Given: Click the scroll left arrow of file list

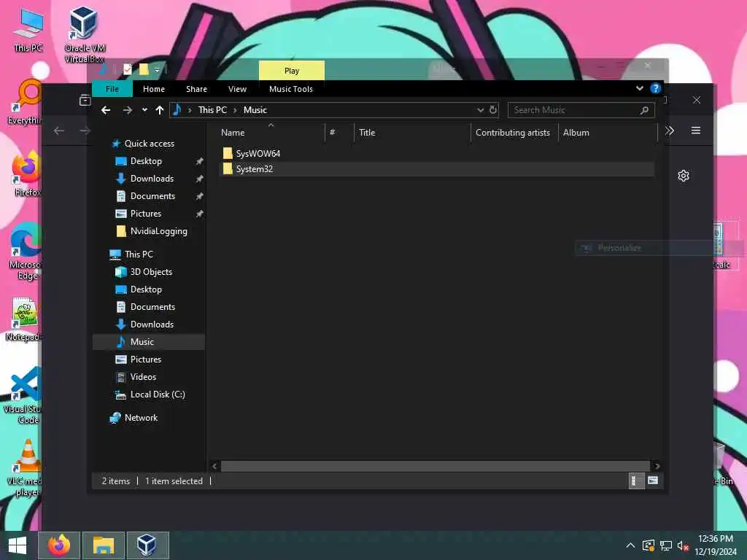Looking at the screenshot, I should (x=214, y=466).
